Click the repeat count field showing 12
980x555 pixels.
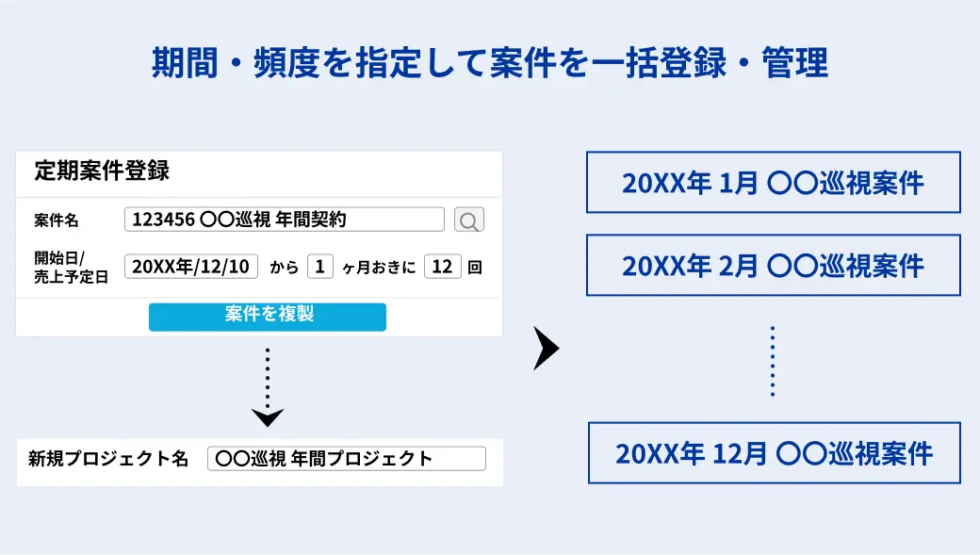coord(443,267)
